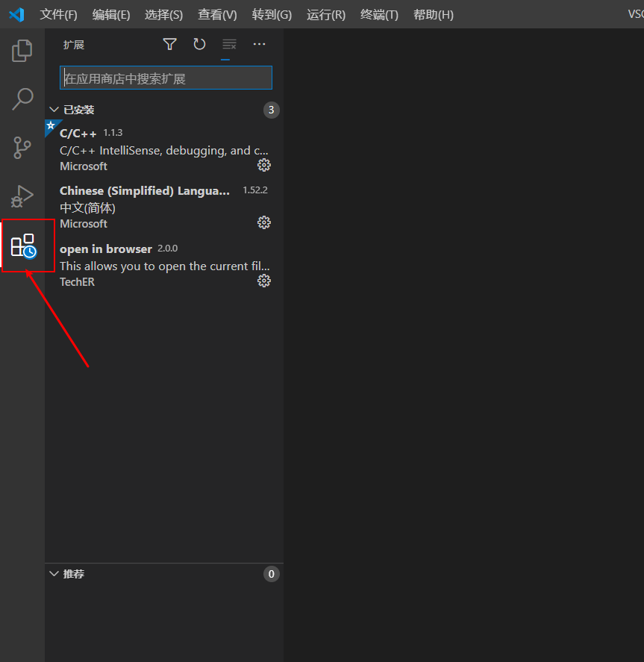Focus the 在应用商店中搜索扩展 search box
This screenshot has height=662, width=644.
pyautogui.click(x=166, y=78)
